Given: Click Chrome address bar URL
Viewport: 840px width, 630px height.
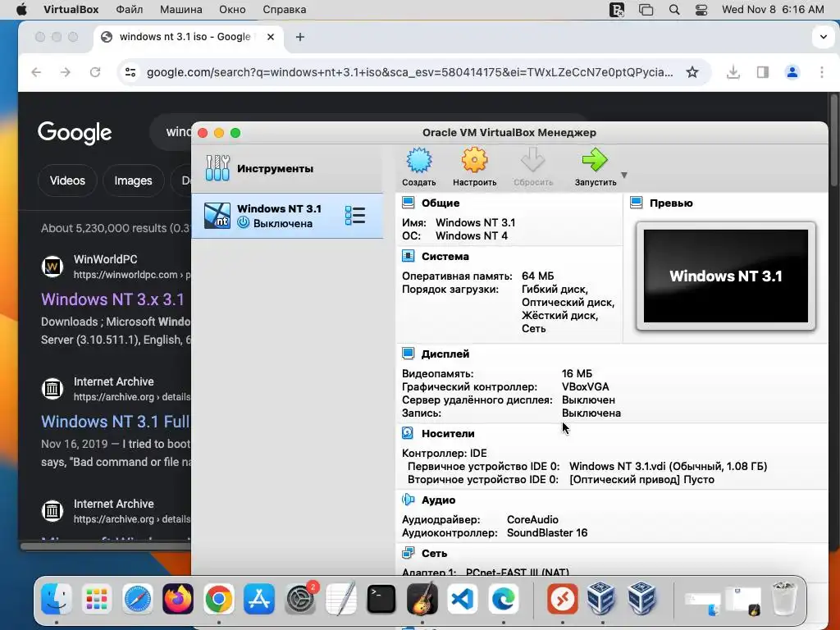Looking at the screenshot, I should 410,72.
